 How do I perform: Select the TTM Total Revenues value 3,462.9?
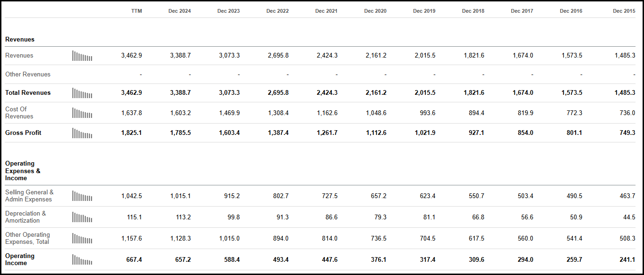point(132,93)
